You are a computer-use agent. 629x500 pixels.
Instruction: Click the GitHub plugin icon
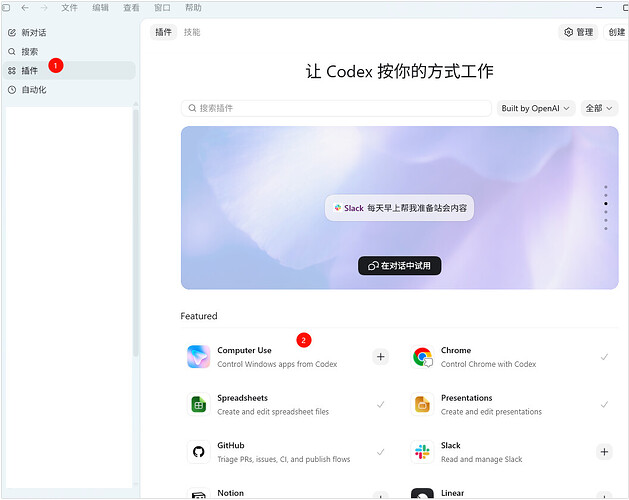[x=199, y=452]
